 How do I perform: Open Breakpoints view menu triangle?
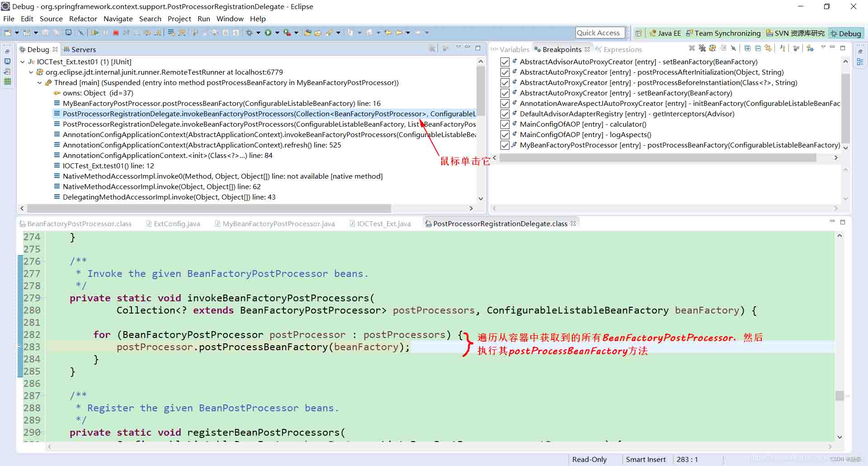[823, 47]
